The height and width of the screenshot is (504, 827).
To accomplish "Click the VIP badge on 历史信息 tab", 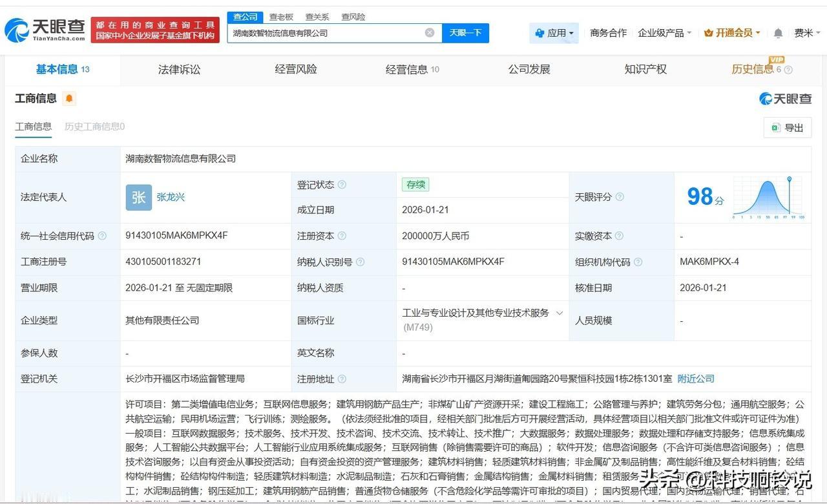I will (x=777, y=60).
